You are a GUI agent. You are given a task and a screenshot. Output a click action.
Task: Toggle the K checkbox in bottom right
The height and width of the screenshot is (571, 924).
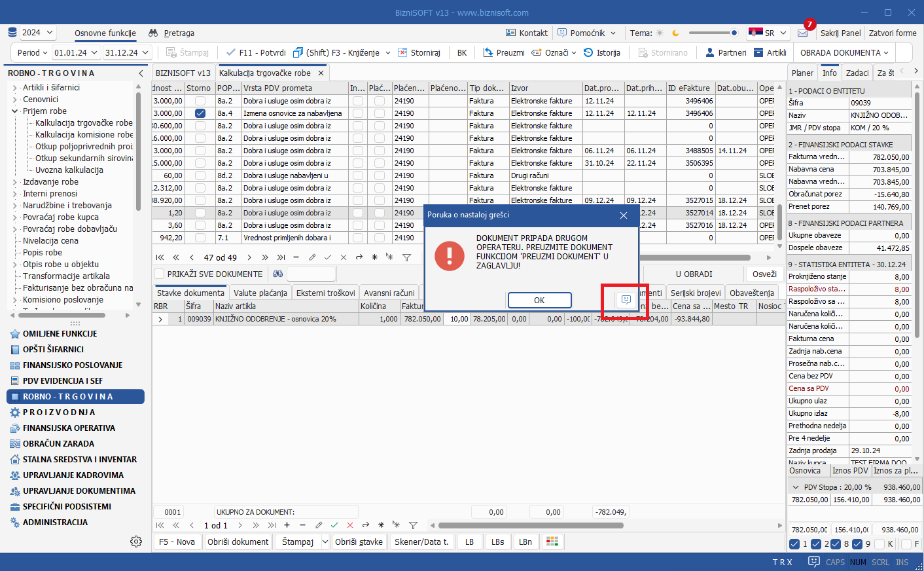[x=880, y=544]
